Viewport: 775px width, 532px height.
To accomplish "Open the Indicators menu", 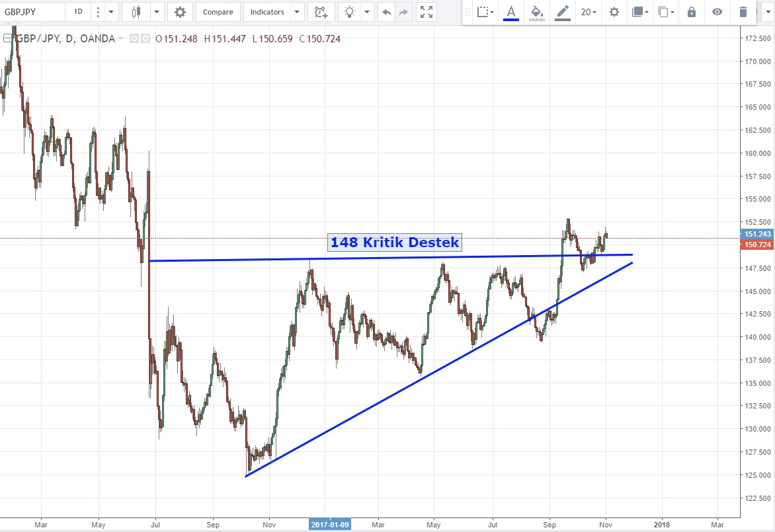I will pyautogui.click(x=268, y=12).
